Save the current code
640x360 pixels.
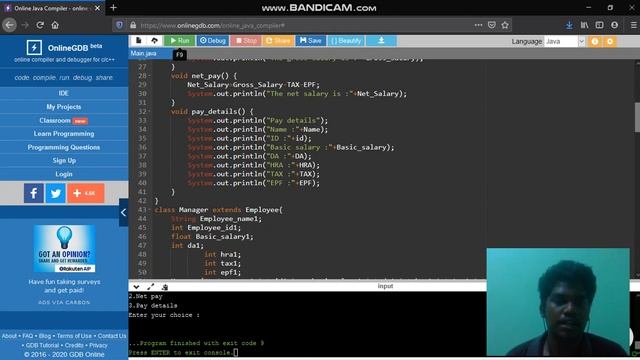[x=311, y=40]
